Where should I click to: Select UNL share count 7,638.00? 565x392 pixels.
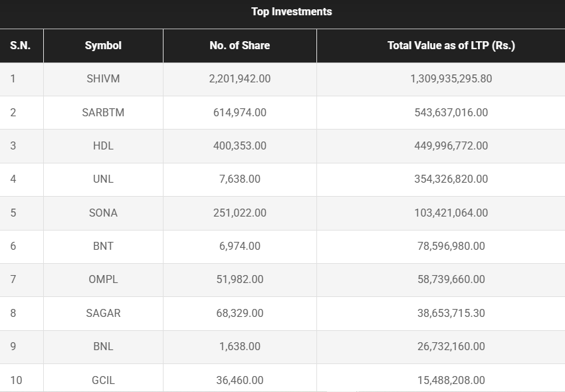(x=239, y=179)
